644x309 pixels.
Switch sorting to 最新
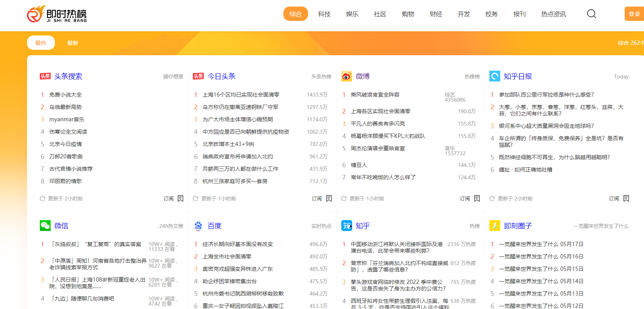[73, 43]
